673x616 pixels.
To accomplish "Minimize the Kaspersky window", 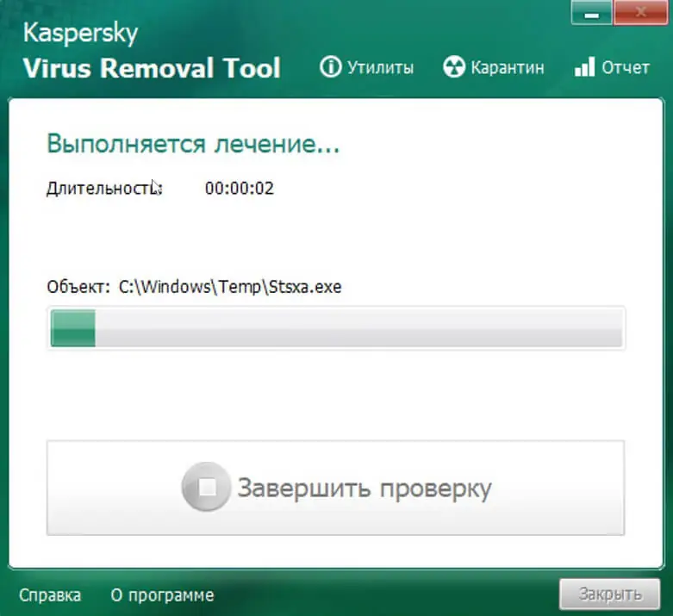I will click(591, 13).
